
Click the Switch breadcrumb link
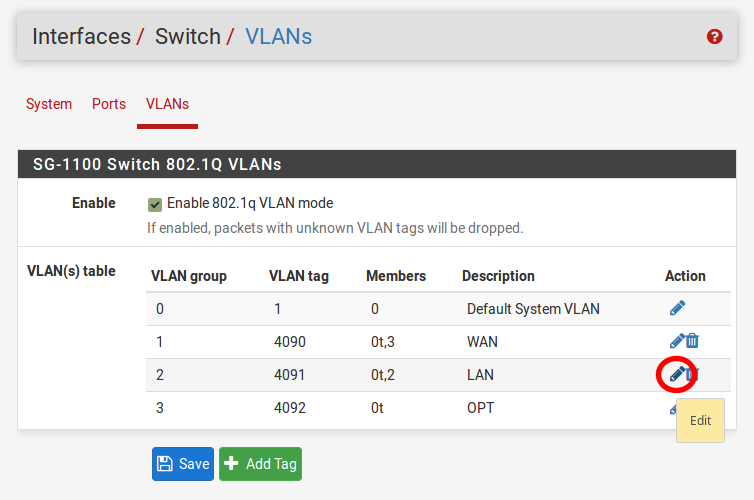click(187, 37)
